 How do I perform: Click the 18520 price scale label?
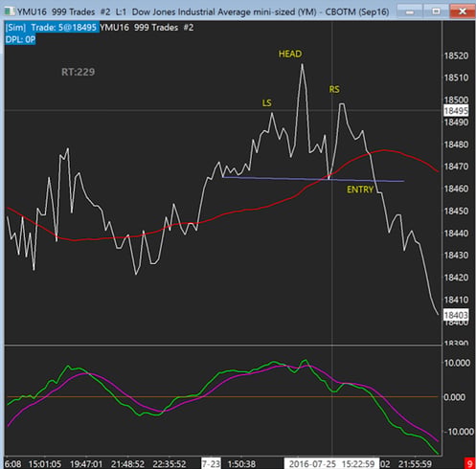[457, 56]
